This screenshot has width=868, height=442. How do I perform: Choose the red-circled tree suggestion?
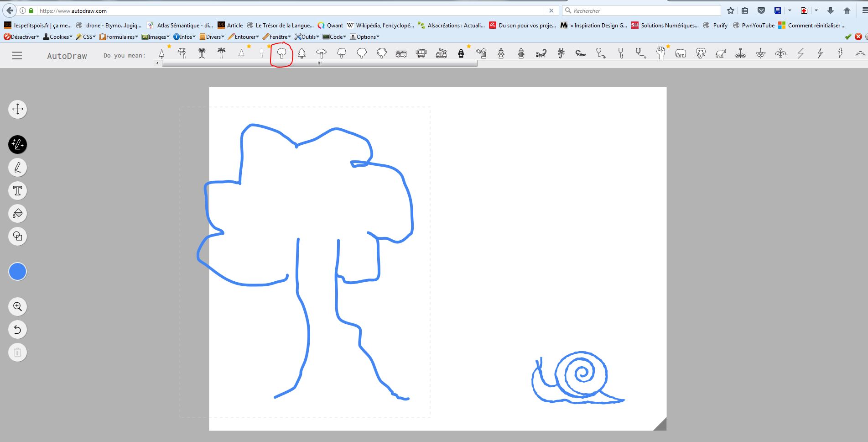point(281,54)
